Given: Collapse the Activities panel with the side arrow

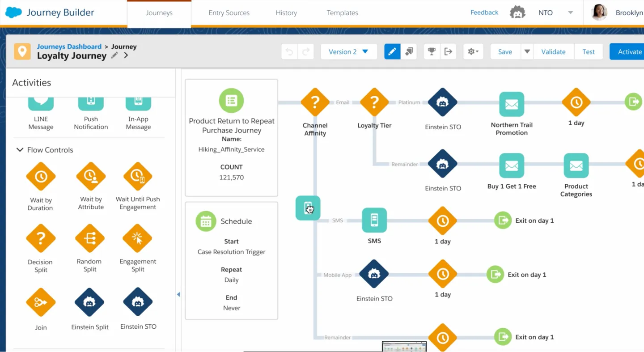Looking at the screenshot, I should [178, 294].
